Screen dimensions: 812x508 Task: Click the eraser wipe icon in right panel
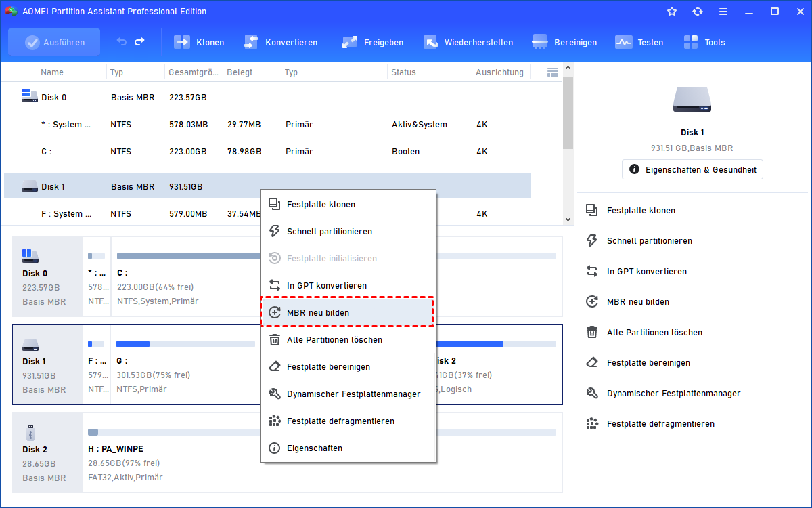pyautogui.click(x=592, y=363)
